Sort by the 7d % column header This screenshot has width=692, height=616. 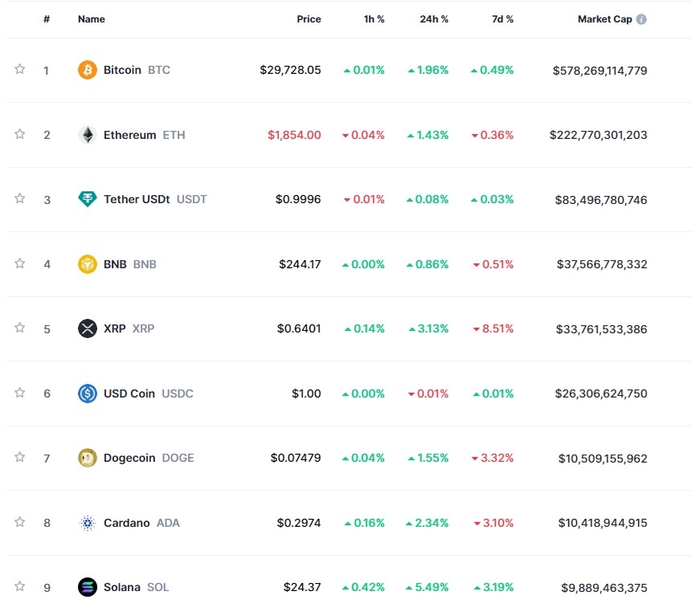pyautogui.click(x=502, y=19)
